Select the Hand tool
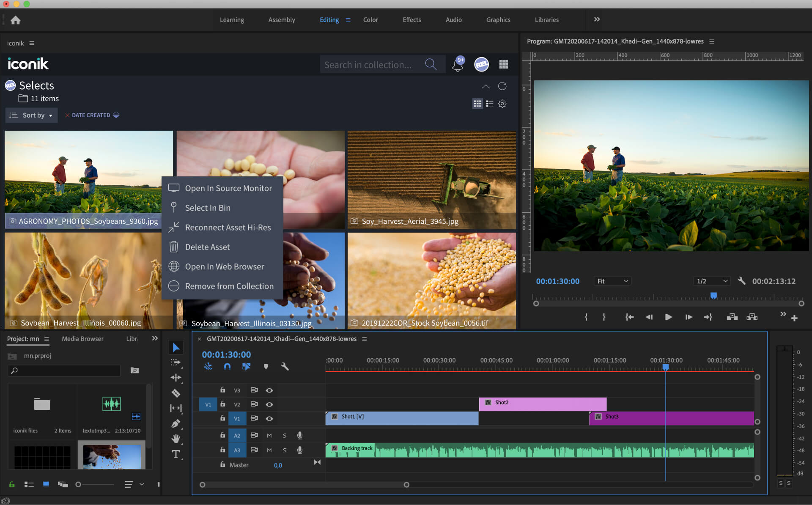 point(176,439)
